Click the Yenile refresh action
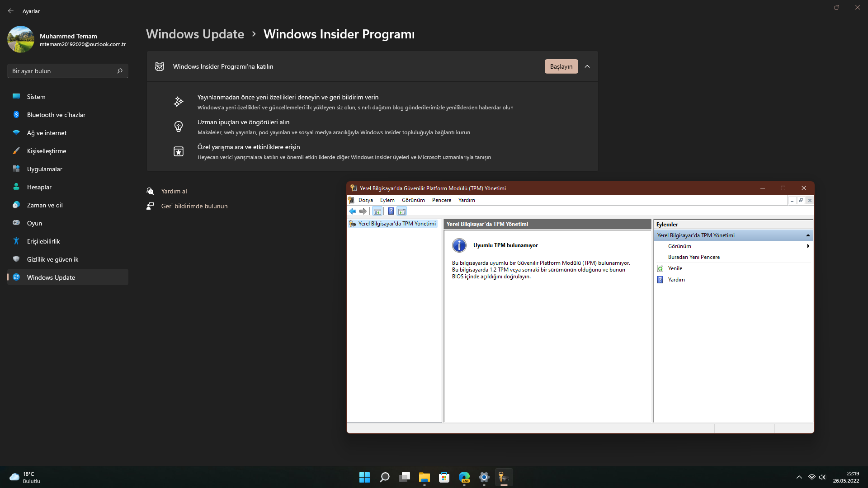868x488 pixels. point(675,268)
